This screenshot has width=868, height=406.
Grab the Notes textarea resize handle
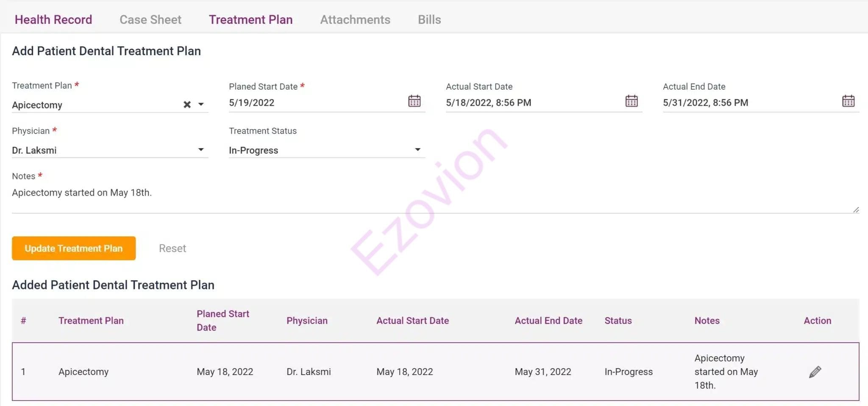point(856,210)
